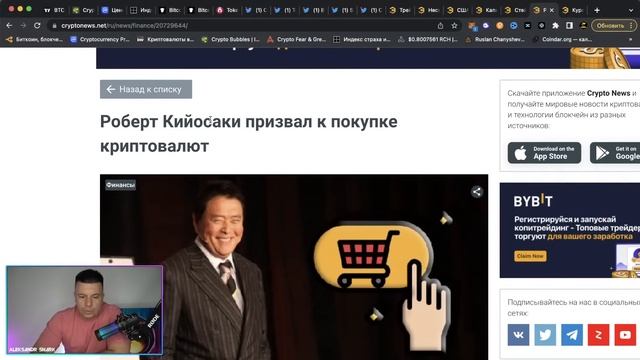
Task: Open the red Zen social icon
Action: (x=598, y=335)
